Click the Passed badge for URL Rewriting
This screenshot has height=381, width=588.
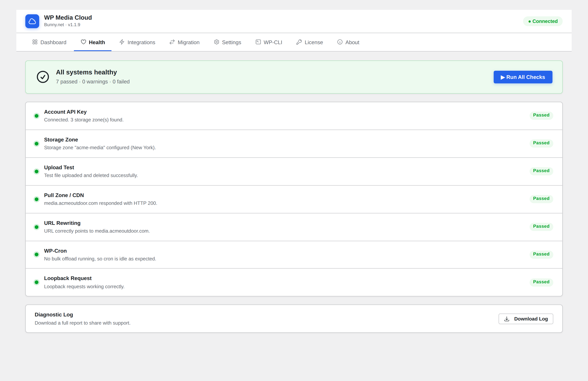click(x=541, y=226)
